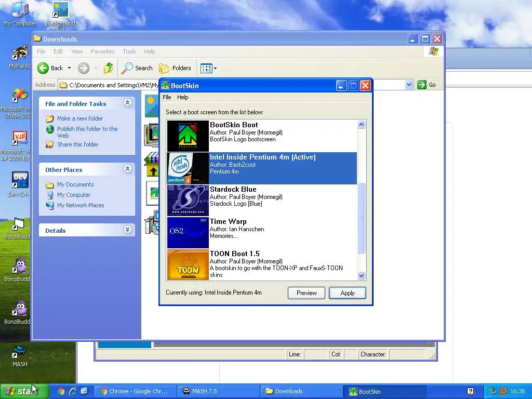
Task: Open BonziBuddy flag icon on desktop
Action: pyautogui.click(x=18, y=228)
